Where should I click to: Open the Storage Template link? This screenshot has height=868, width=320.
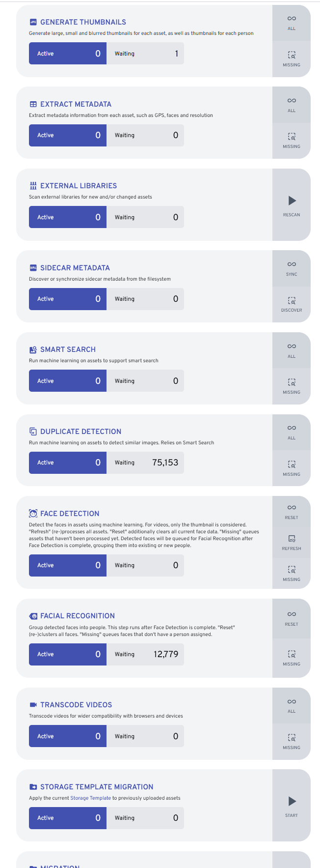pyautogui.click(x=90, y=798)
